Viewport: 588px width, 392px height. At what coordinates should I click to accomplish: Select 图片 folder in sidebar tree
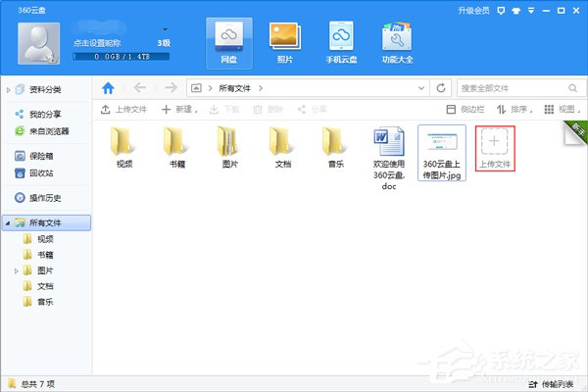coord(45,270)
